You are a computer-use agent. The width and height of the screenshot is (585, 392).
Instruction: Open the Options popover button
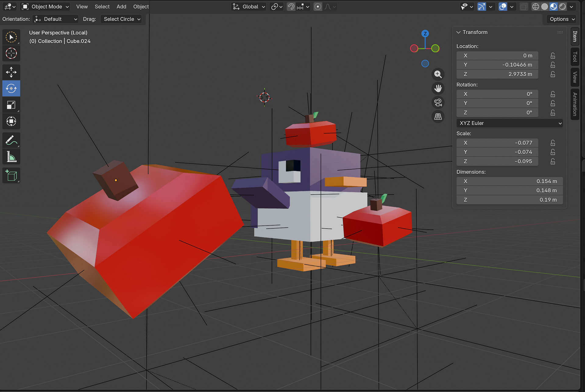pyautogui.click(x=562, y=19)
